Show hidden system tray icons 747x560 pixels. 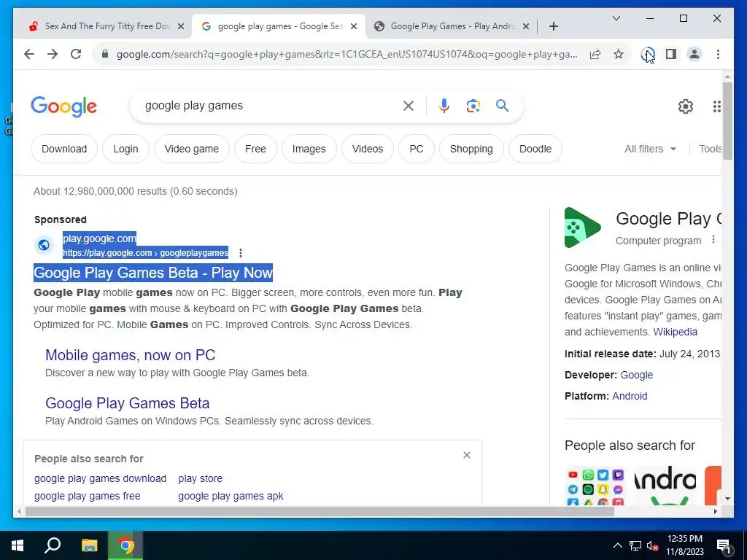[x=617, y=545]
